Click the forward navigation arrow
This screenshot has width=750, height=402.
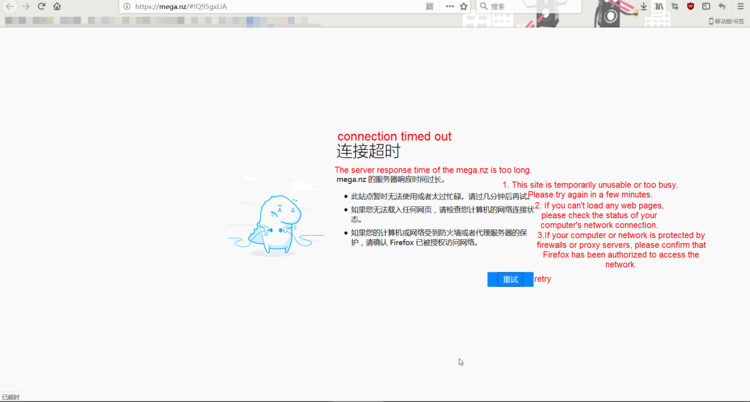coord(26,6)
